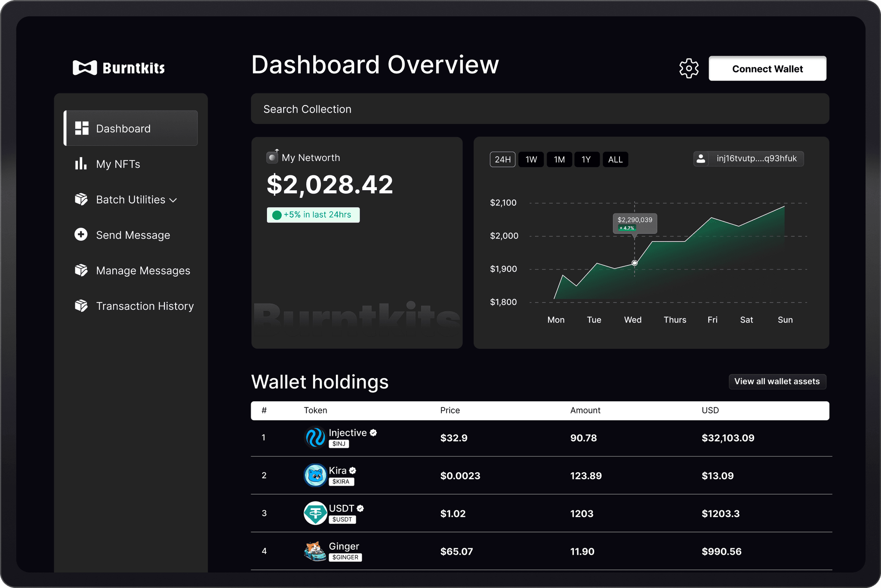
Task: Click View all wallet assets
Action: pos(777,382)
